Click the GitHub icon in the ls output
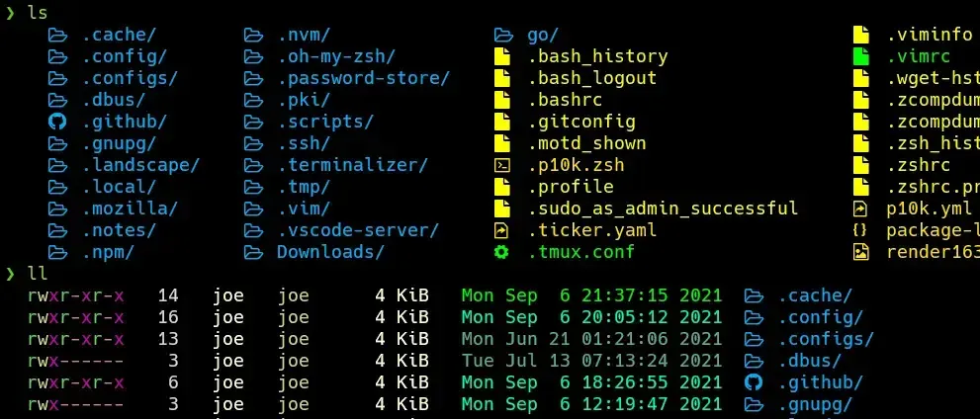This screenshot has height=419, width=980. click(56, 122)
